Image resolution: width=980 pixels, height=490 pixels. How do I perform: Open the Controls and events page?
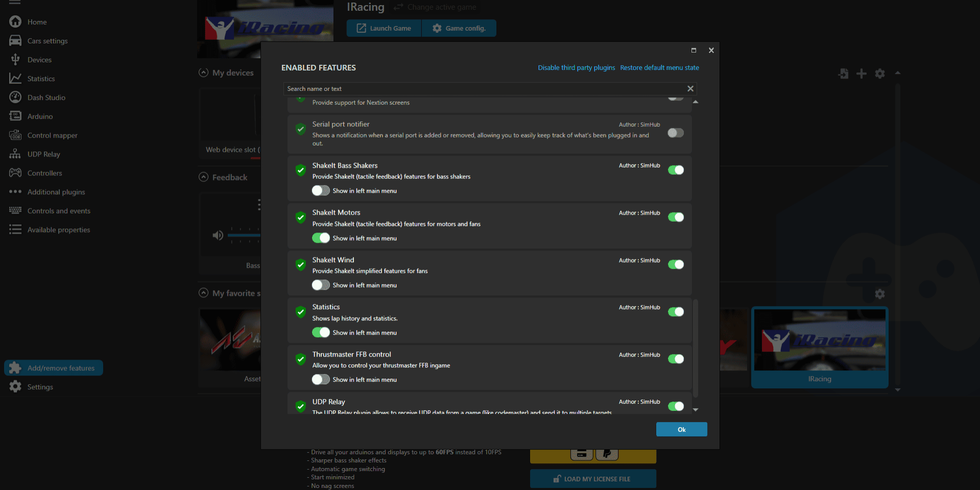58,211
